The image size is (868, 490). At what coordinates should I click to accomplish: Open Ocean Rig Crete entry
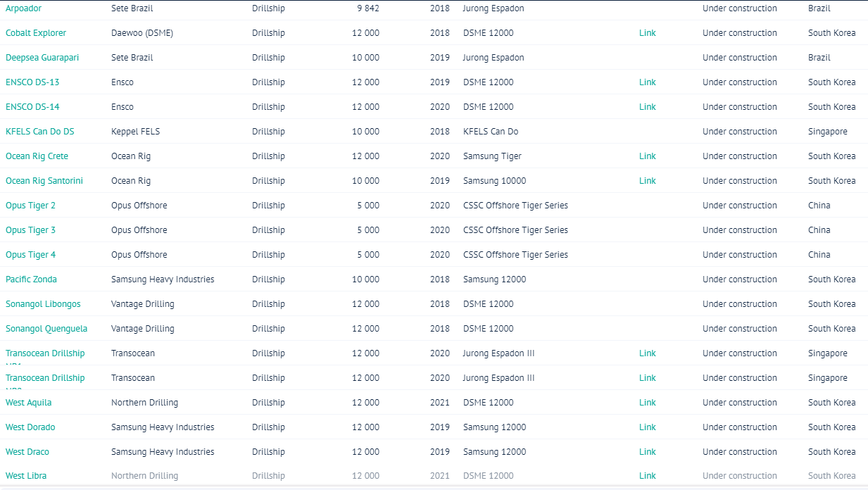point(37,156)
